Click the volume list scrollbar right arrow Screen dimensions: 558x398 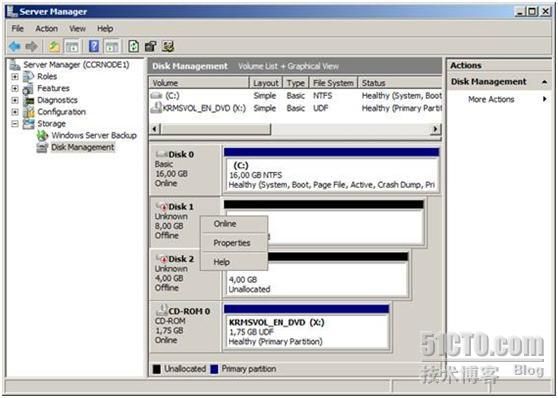point(435,129)
